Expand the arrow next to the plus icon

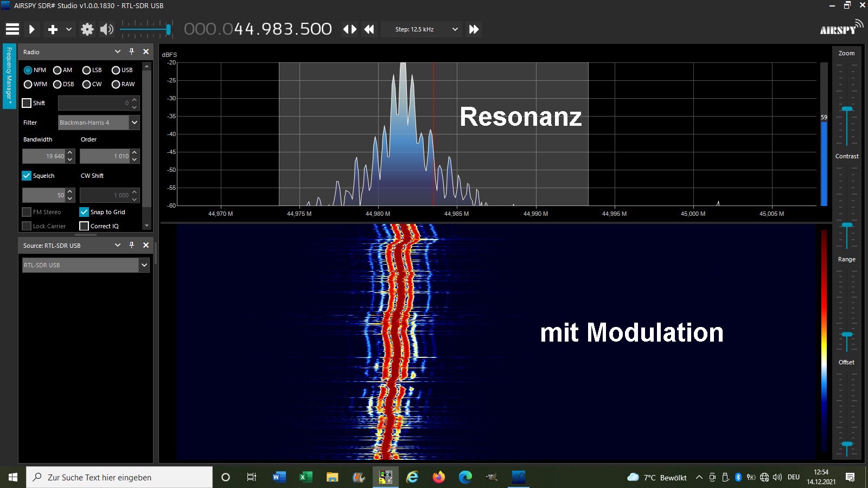click(69, 29)
